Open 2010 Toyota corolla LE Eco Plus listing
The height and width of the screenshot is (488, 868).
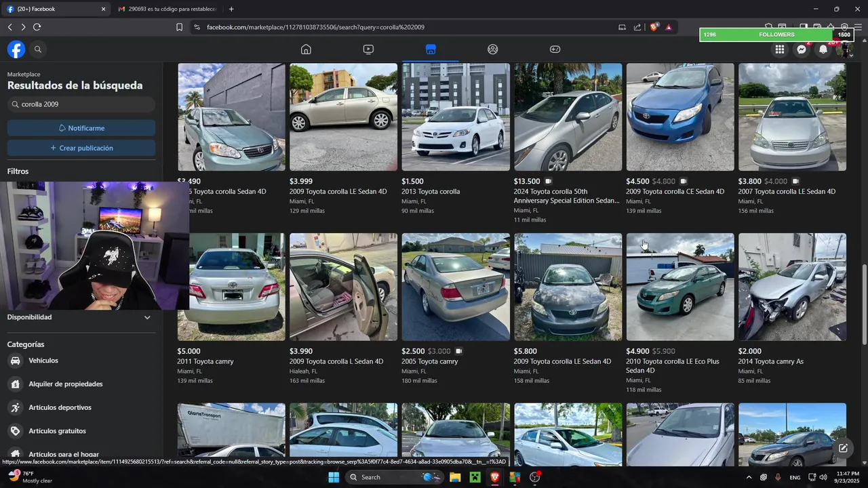tap(673, 366)
